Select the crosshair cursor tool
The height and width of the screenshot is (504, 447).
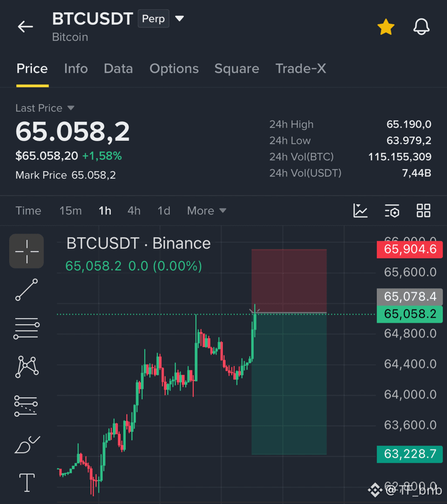click(x=26, y=251)
